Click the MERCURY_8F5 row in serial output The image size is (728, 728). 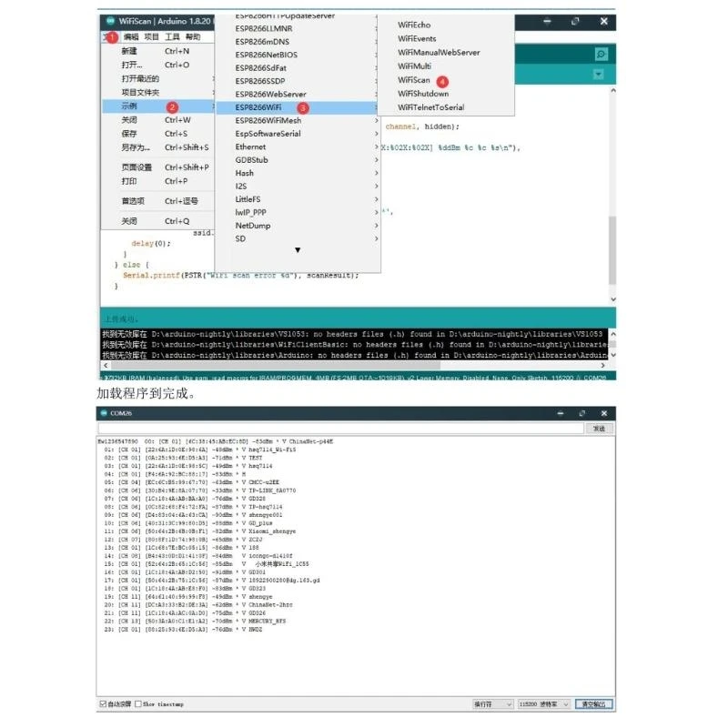195,622
